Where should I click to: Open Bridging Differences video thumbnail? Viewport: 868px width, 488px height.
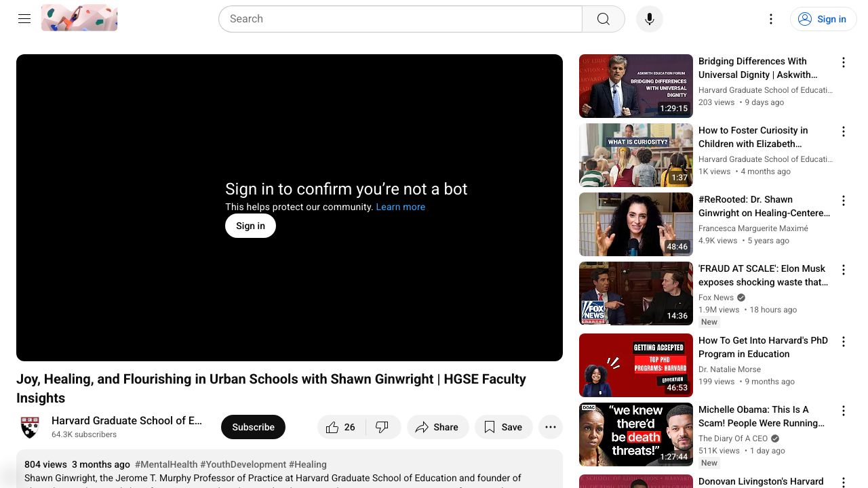(636, 86)
